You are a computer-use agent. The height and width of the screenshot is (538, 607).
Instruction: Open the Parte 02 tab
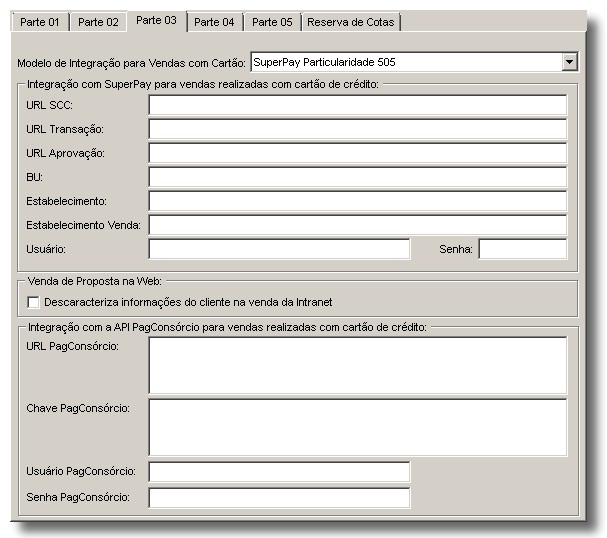[x=98, y=22]
